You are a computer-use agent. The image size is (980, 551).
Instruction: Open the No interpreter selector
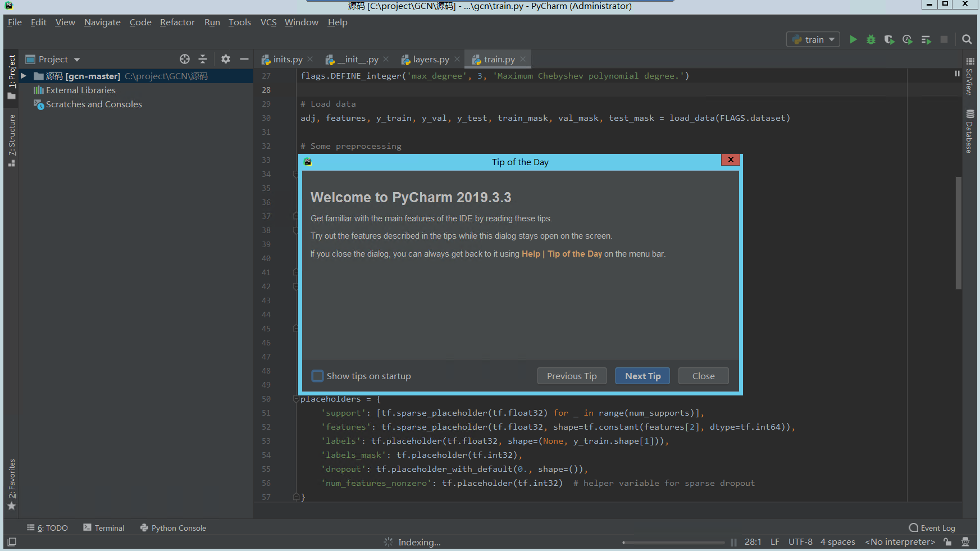tap(900, 542)
